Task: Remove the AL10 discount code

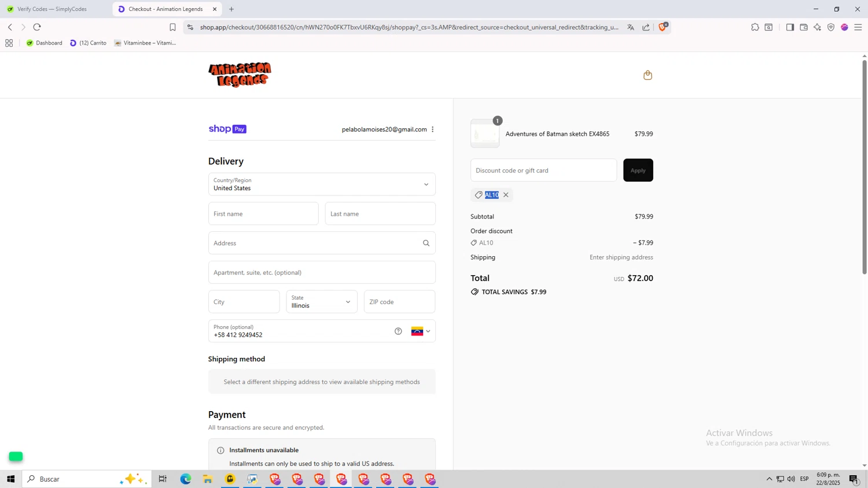Action: pos(506,195)
